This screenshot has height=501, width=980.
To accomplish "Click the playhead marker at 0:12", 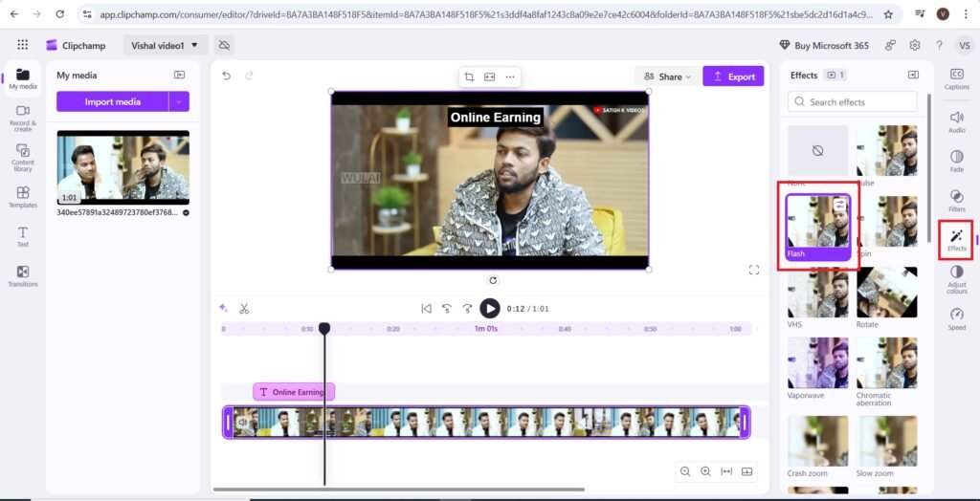I will [324, 329].
